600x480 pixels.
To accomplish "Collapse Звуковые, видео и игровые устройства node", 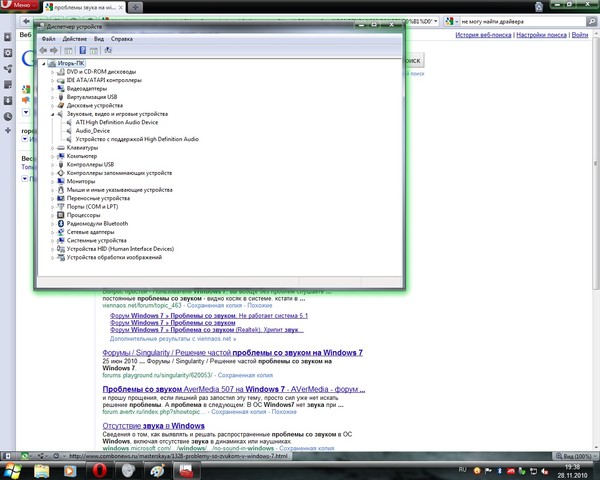I will click(x=52, y=114).
